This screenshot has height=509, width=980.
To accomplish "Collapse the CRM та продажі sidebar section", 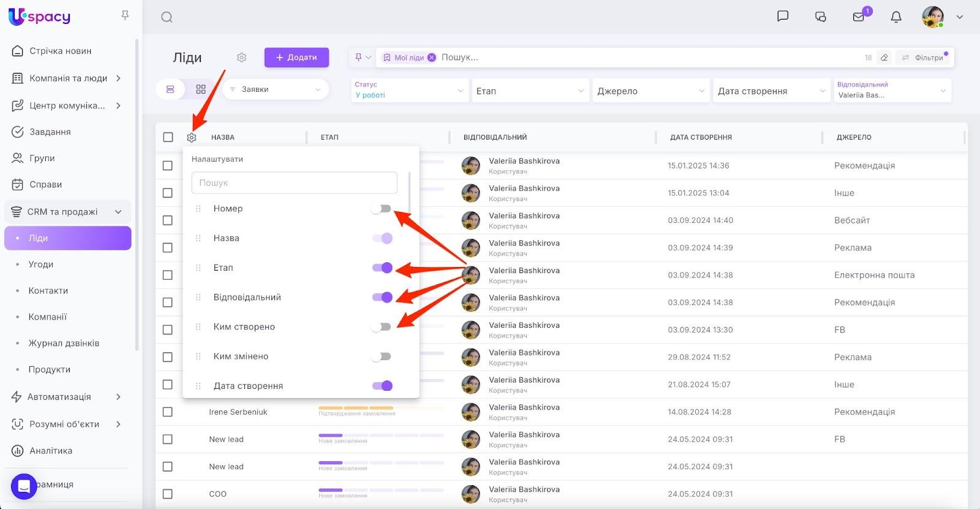I will click(118, 212).
